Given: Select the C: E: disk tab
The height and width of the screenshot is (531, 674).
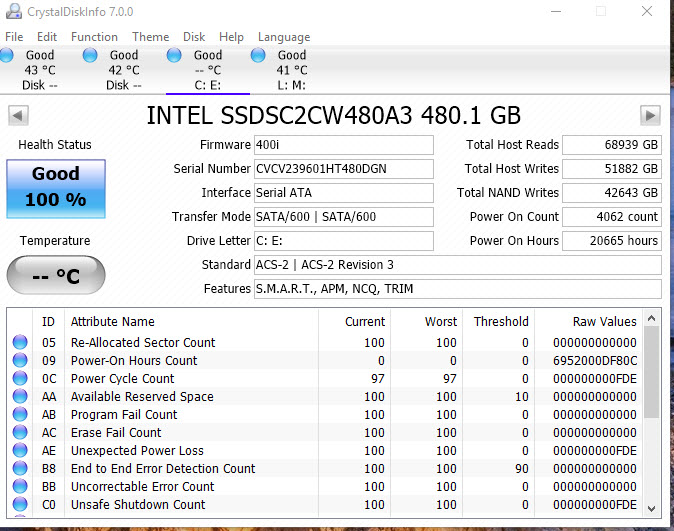Looking at the screenshot, I should (208, 70).
